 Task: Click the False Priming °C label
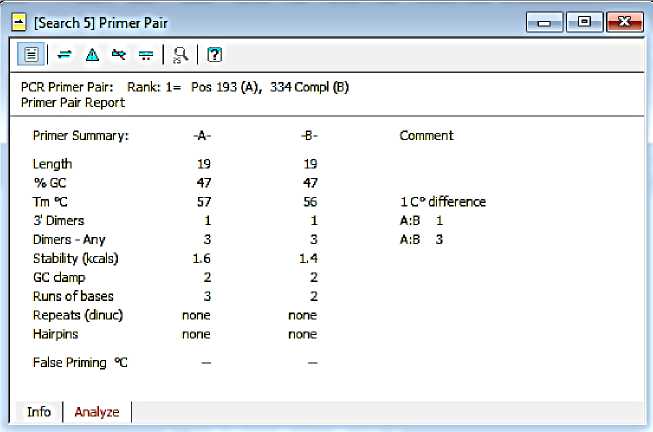80,362
